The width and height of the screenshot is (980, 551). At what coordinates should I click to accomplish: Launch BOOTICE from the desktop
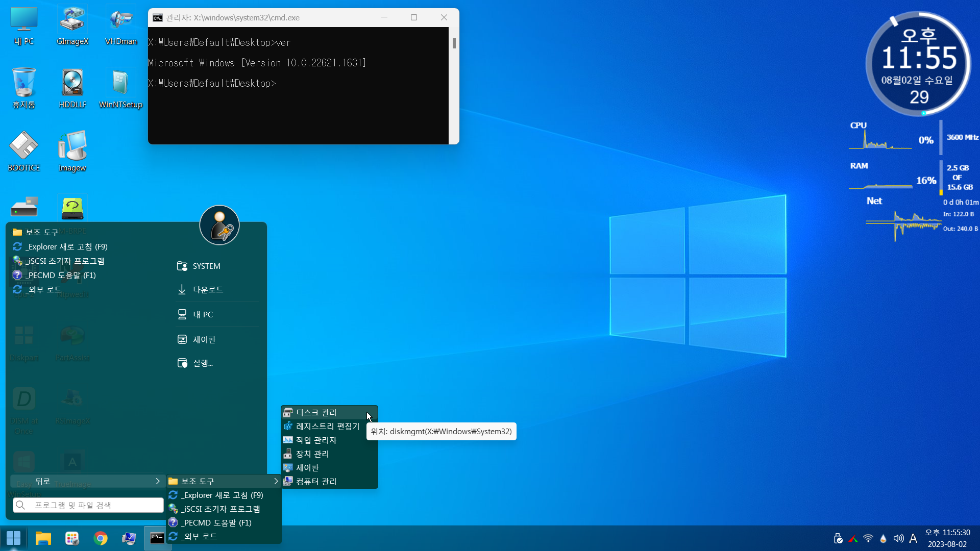tap(23, 152)
